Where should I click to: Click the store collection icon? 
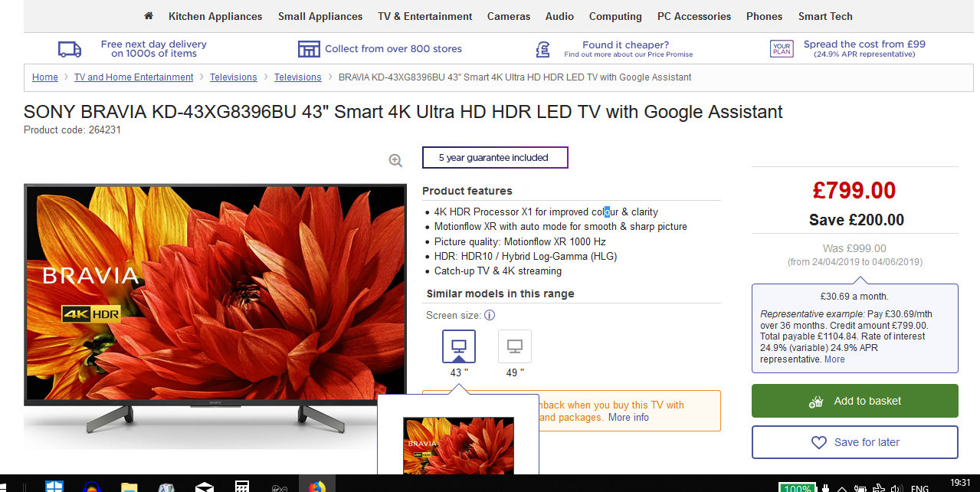(309, 49)
